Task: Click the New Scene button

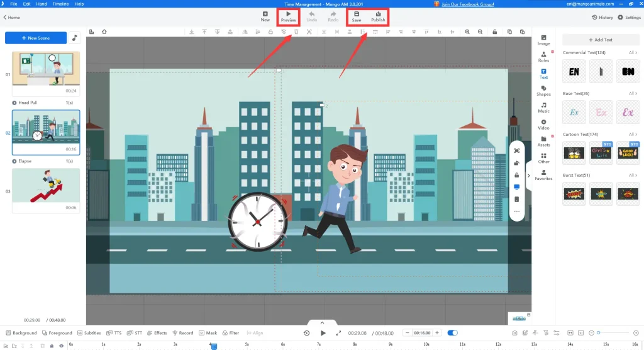Action: point(36,38)
